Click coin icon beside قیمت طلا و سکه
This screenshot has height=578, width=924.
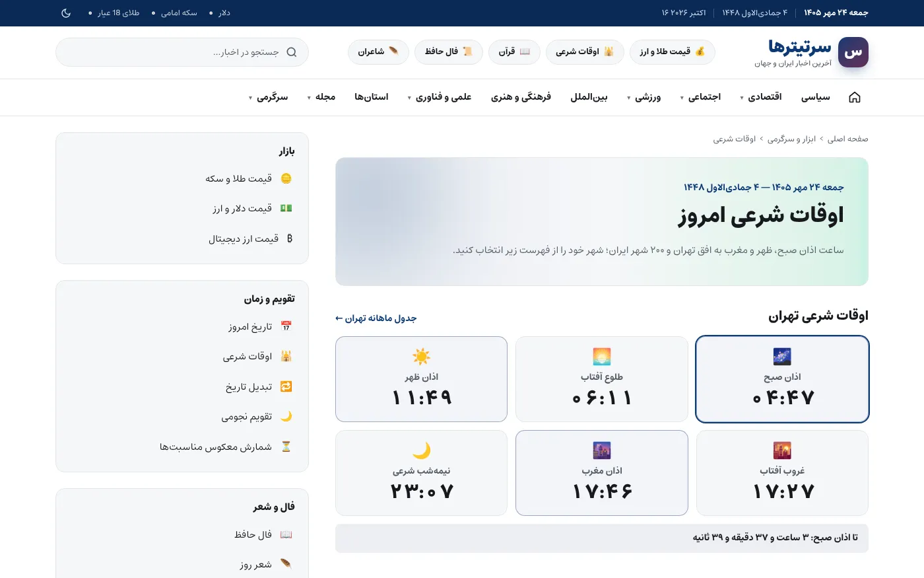(x=286, y=178)
